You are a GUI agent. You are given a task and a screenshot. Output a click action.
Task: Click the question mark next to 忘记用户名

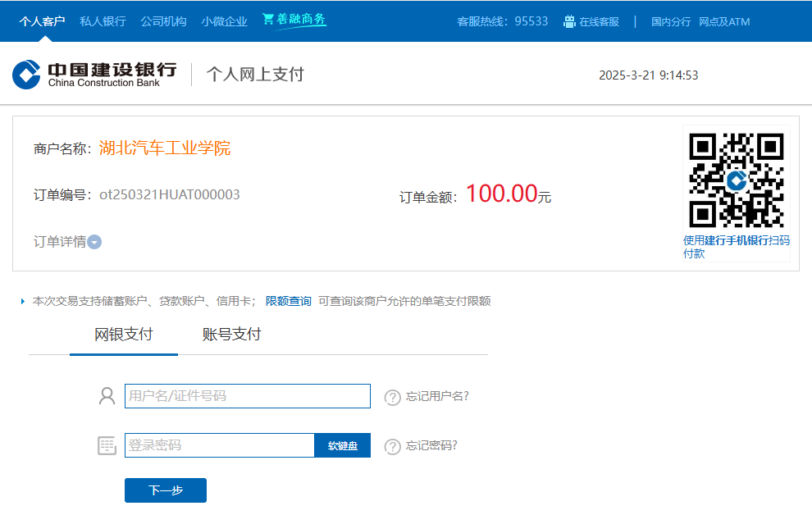tap(393, 397)
